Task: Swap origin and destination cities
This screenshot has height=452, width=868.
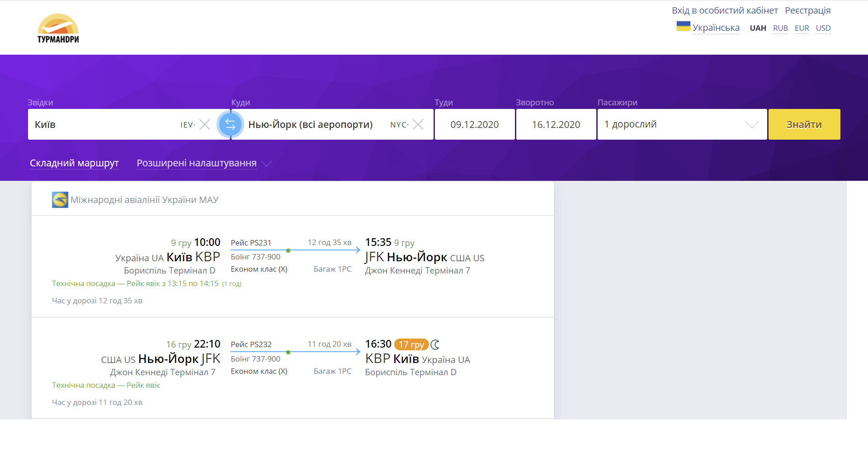Action: click(231, 124)
